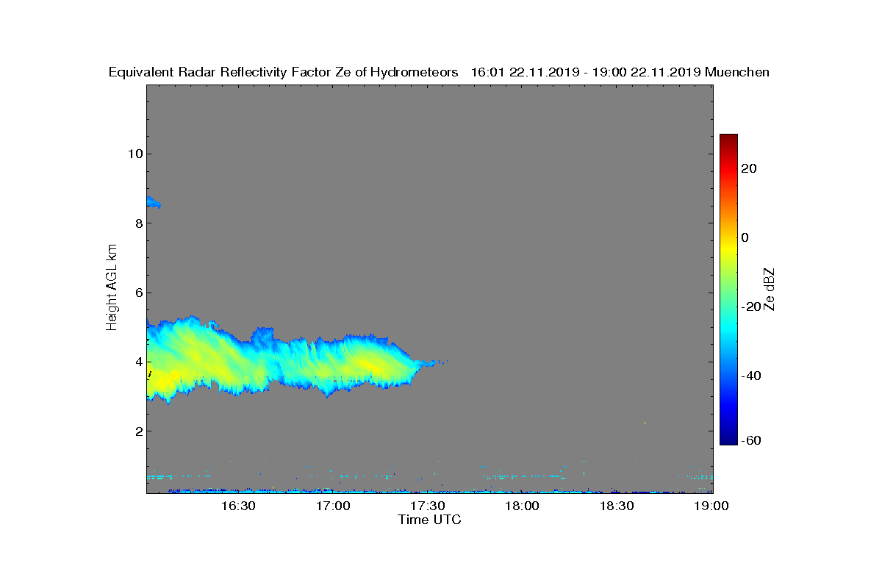Image resolution: width=882 pixels, height=588 pixels.
Task: Click the small cloud echo near 8.5 km
Action: (153, 202)
